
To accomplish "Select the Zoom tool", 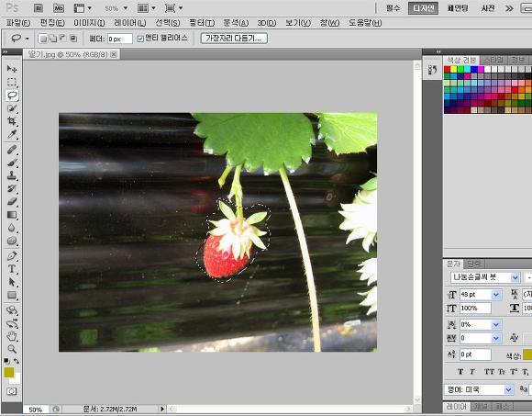I will (12, 349).
